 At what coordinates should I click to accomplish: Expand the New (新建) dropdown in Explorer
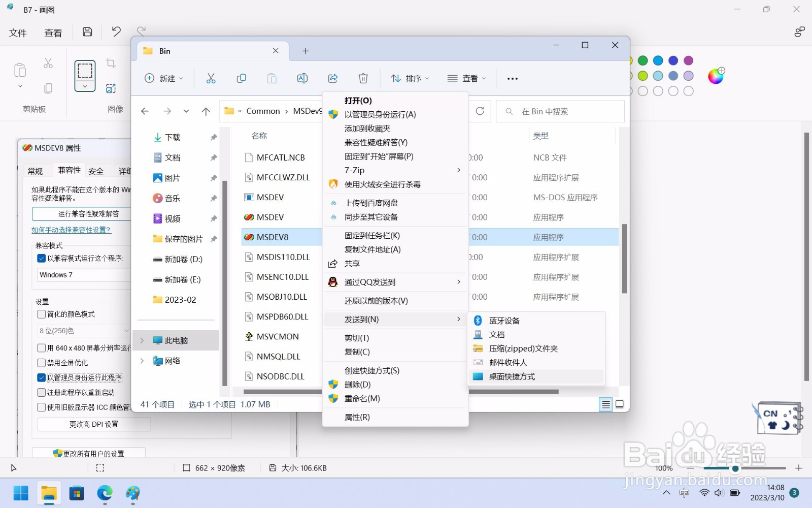tap(164, 78)
